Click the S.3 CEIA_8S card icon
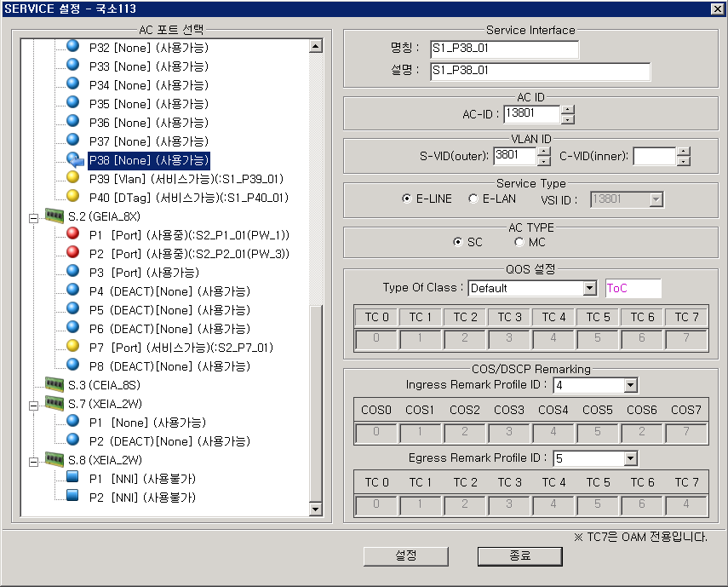Screen dimensions: 728x587 coord(54,383)
